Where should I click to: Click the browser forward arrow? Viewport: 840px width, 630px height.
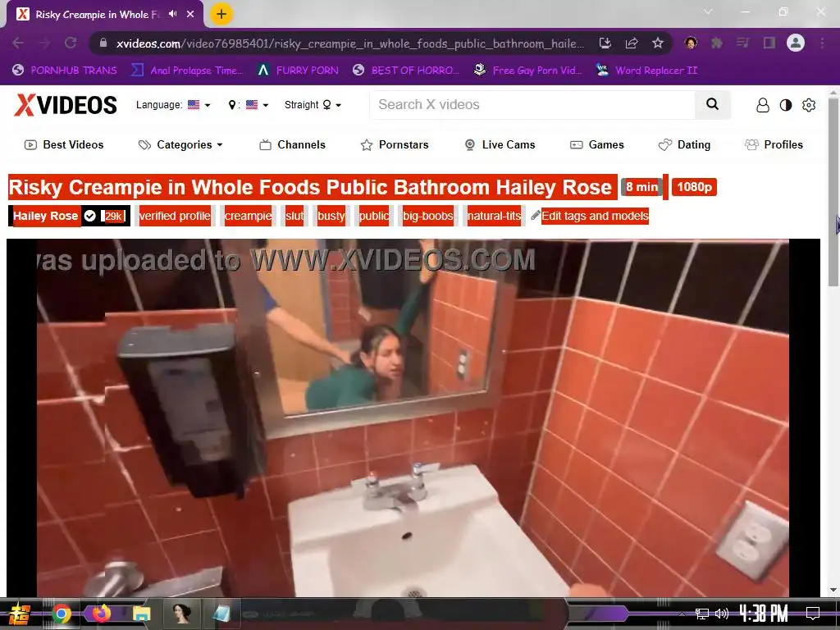(44, 43)
